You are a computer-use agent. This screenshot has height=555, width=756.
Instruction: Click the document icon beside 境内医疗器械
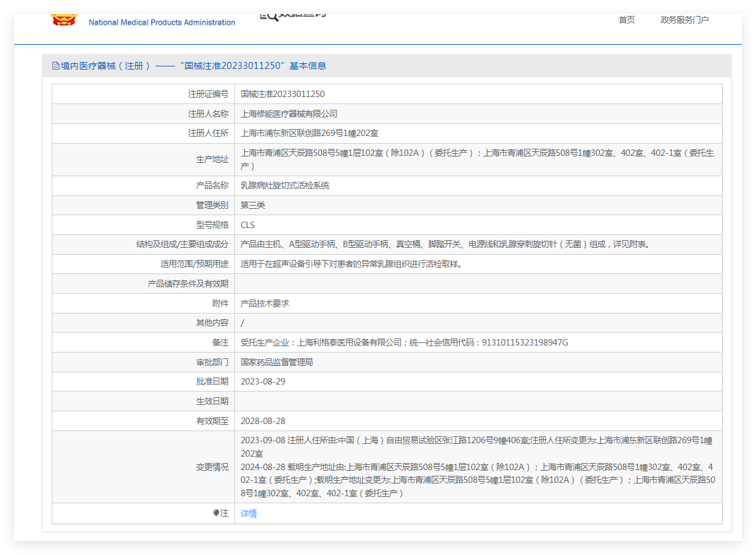point(56,66)
